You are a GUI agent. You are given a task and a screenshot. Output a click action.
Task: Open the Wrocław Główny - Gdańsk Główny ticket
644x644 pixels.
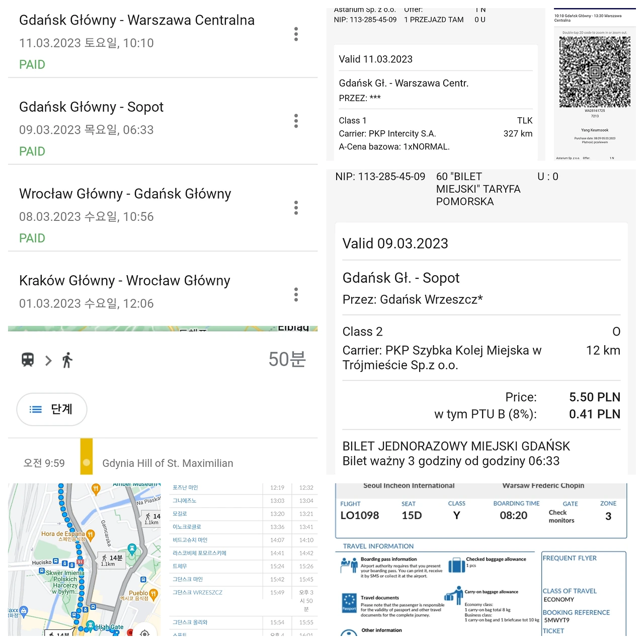pos(163,216)
